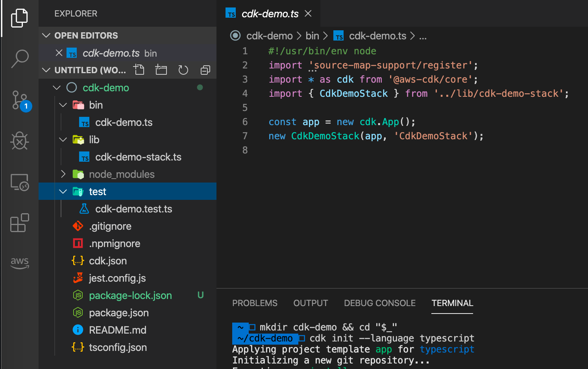Open the Extensions view icon
The image size is (588, 369).
[x=19, y=223]
